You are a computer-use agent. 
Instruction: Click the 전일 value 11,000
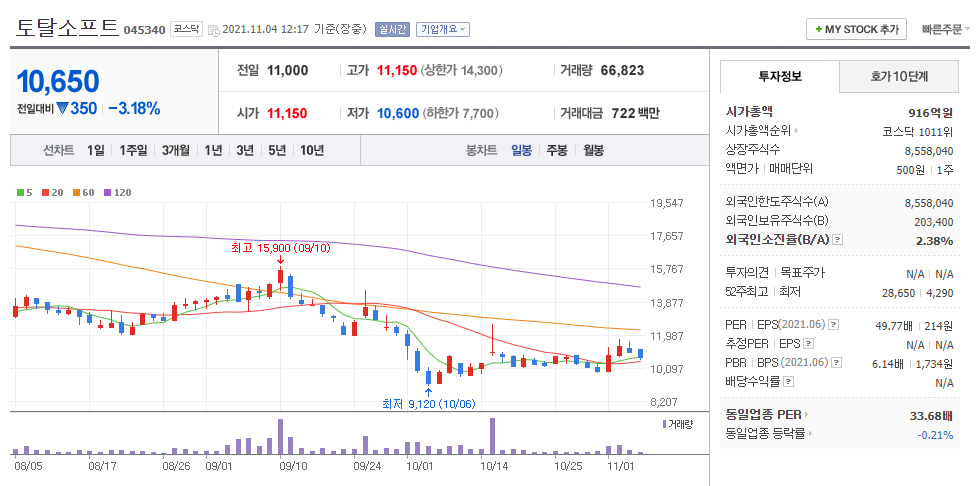pyautogui.click(x=288, y=70)
